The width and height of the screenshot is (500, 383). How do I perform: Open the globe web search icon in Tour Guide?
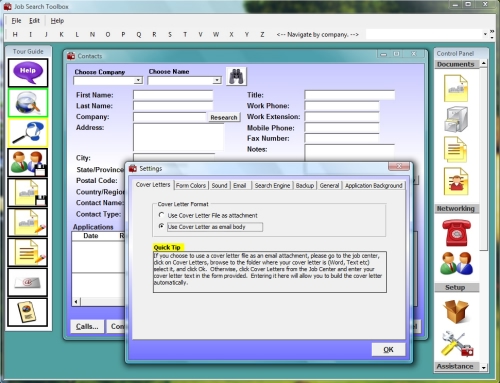(x=28, y=103)
